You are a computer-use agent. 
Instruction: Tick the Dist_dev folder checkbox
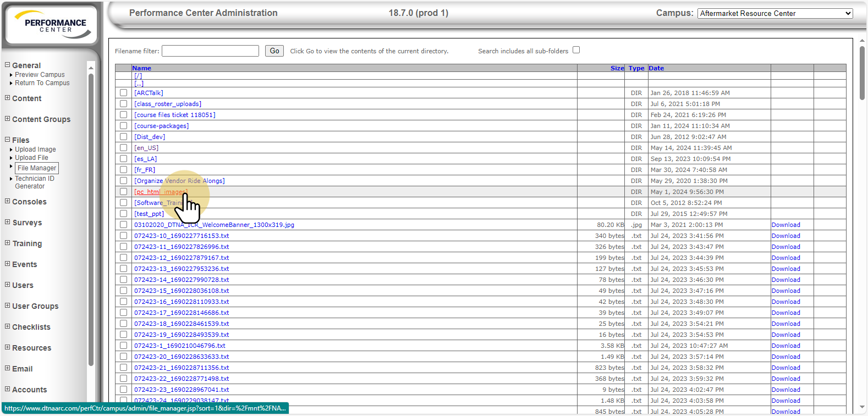tap(124, 137)
